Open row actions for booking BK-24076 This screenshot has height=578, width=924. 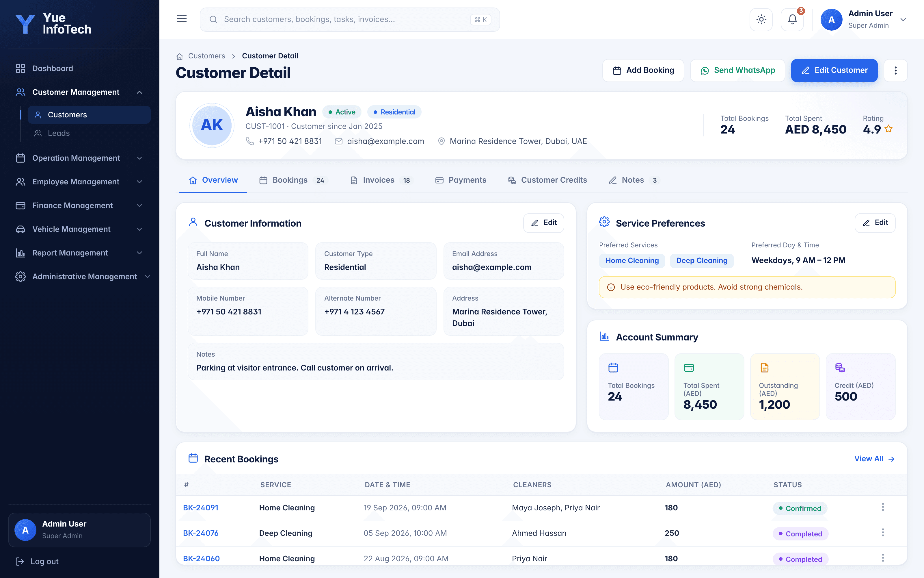[883, 533]
